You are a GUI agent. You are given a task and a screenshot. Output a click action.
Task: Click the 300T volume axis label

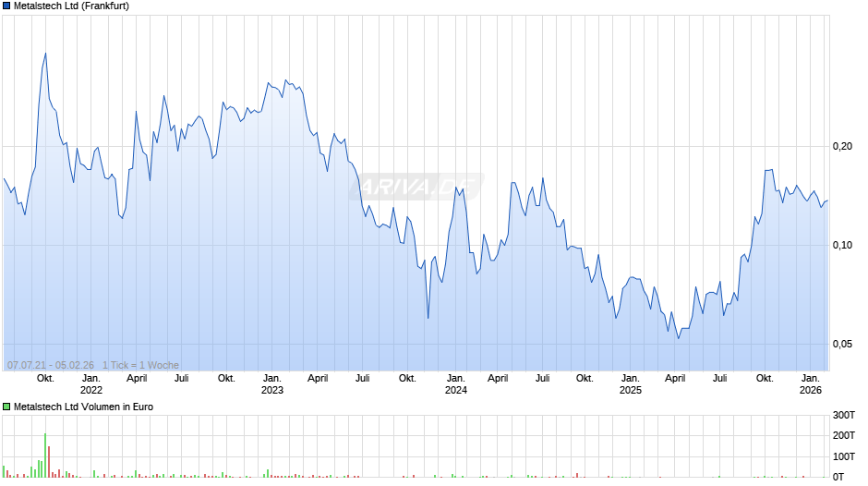(x=844, y=415)
